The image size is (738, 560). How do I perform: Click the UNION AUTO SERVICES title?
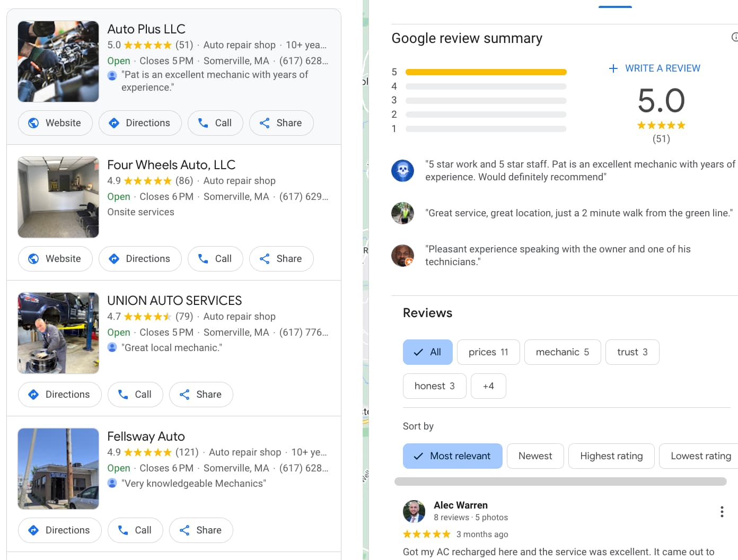click(174, 301)
